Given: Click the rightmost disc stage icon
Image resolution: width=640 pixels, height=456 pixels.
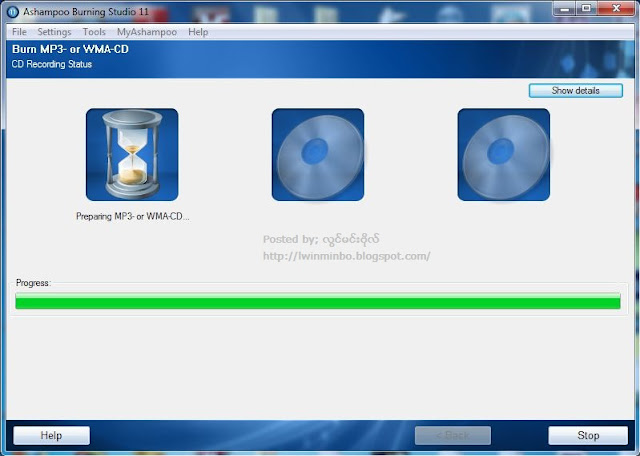Looking at the screenshot, I should [x=504, y=154].
